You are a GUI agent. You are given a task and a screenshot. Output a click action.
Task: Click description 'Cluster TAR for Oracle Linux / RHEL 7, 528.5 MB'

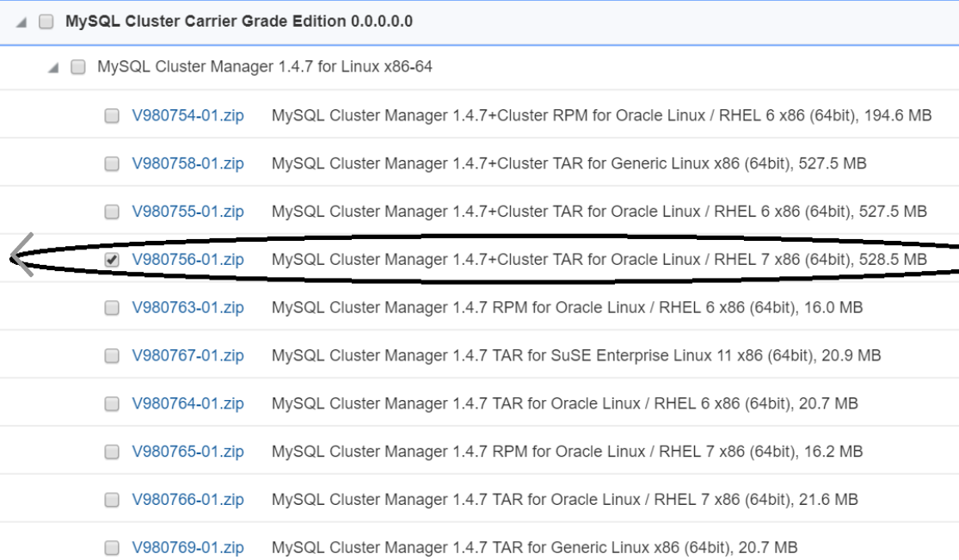(x=599, y=260)
